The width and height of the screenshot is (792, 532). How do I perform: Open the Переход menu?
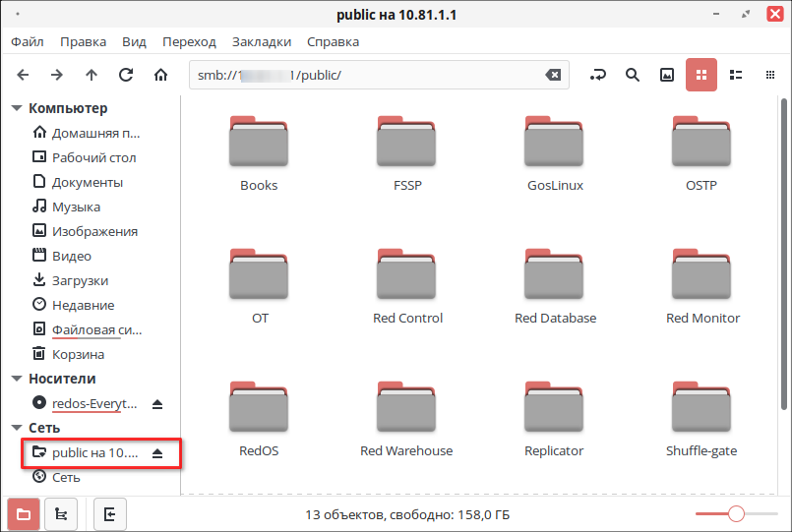pos(189,41)
